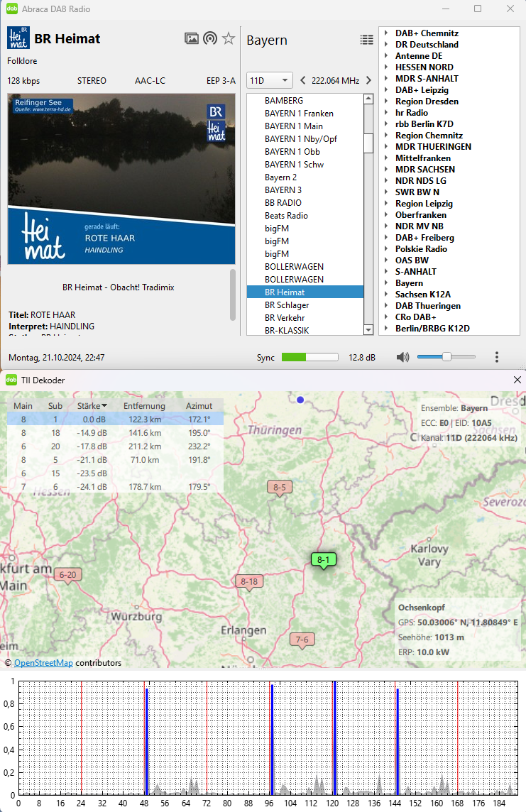526x812 pixels.
Task: Click the BR Heimat station logo
Action: click(x=18, y=38)
